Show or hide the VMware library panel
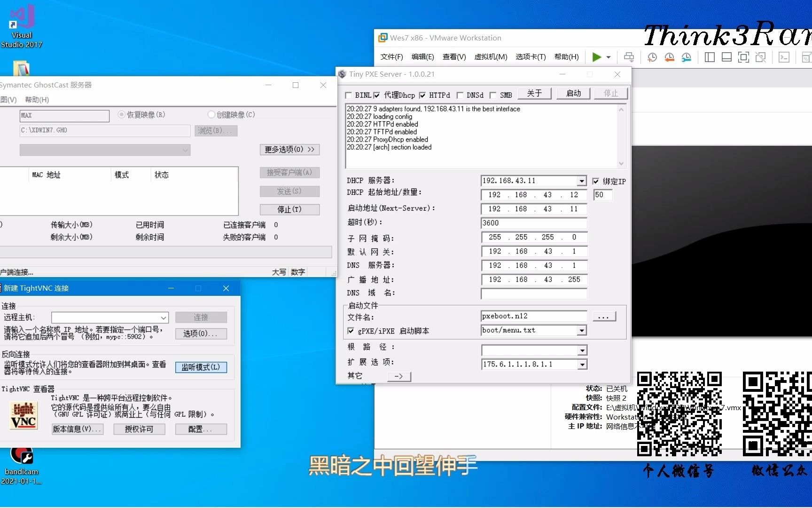812x508 pixels. coord(710,57)
